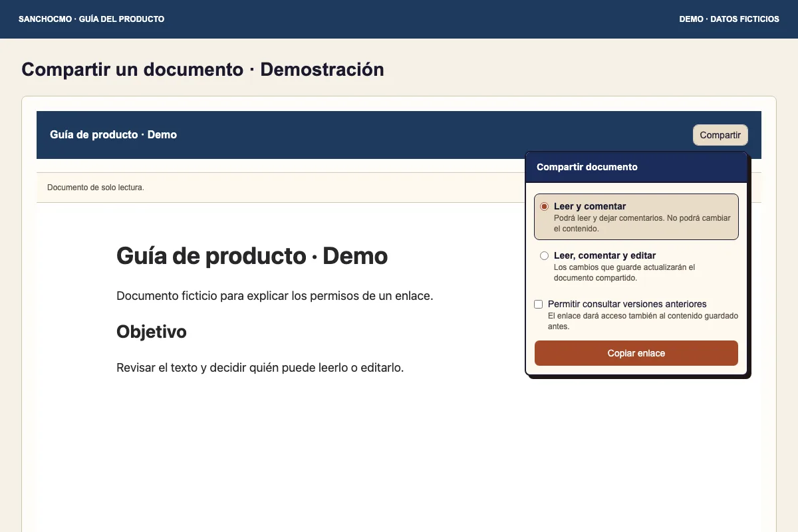Image resolution: width=798 pixels, height=532 pixels.
Task: Click the paragraph 'Documento ficticio para explicar los permisos'
Action: [275, 295]
